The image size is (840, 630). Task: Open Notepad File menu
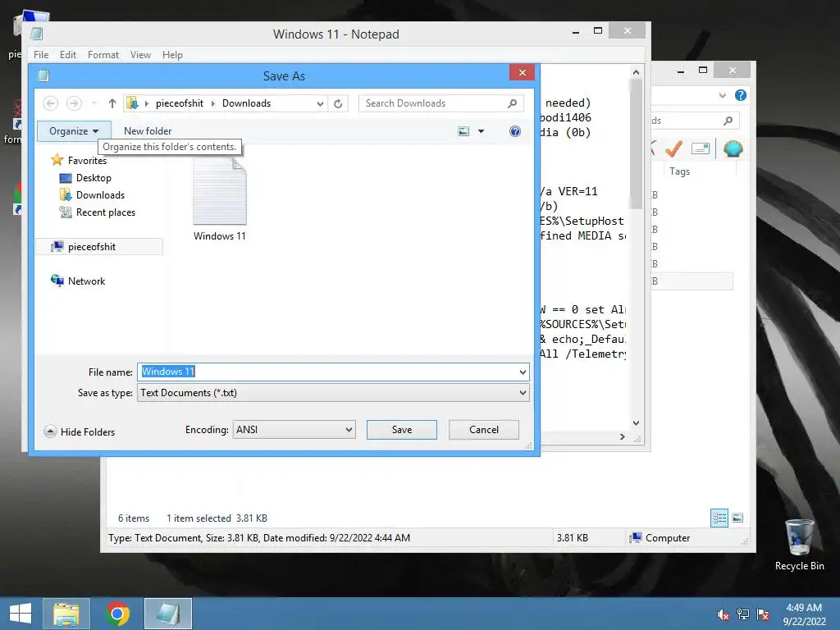point(41,55)
